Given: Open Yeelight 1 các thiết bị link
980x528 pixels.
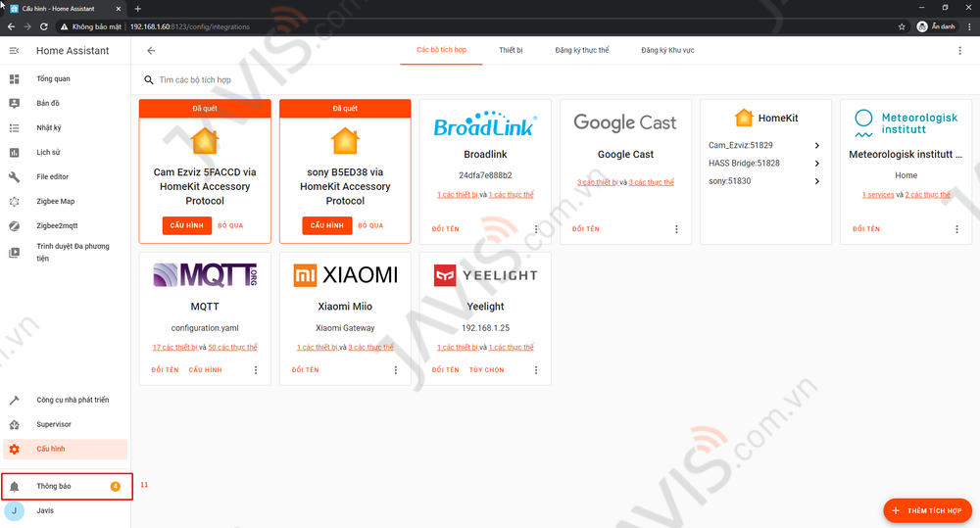Looking at the screenshot, I should (458, 348).
